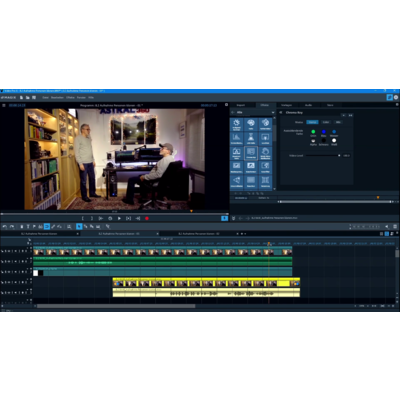Open the monitor hamburger menu icon

(4, 105)
